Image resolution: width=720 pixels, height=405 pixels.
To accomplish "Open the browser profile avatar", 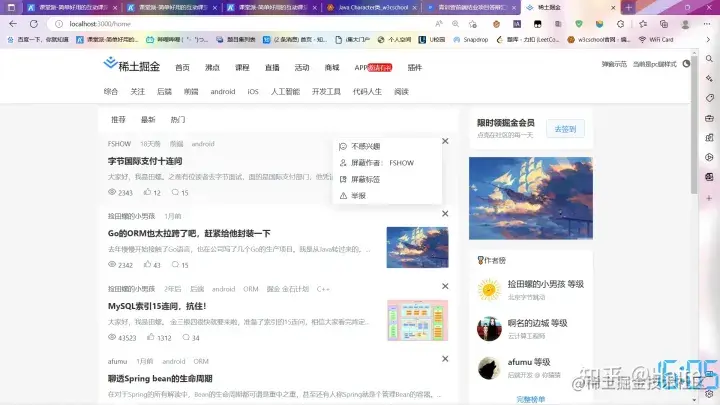I will 685,24.
